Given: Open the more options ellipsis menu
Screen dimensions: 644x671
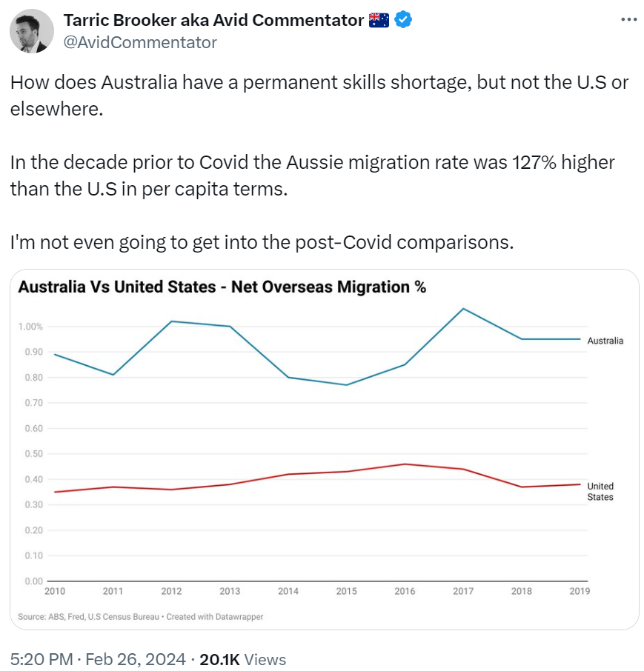Looking at the screenshot, I should pos(628,19).
